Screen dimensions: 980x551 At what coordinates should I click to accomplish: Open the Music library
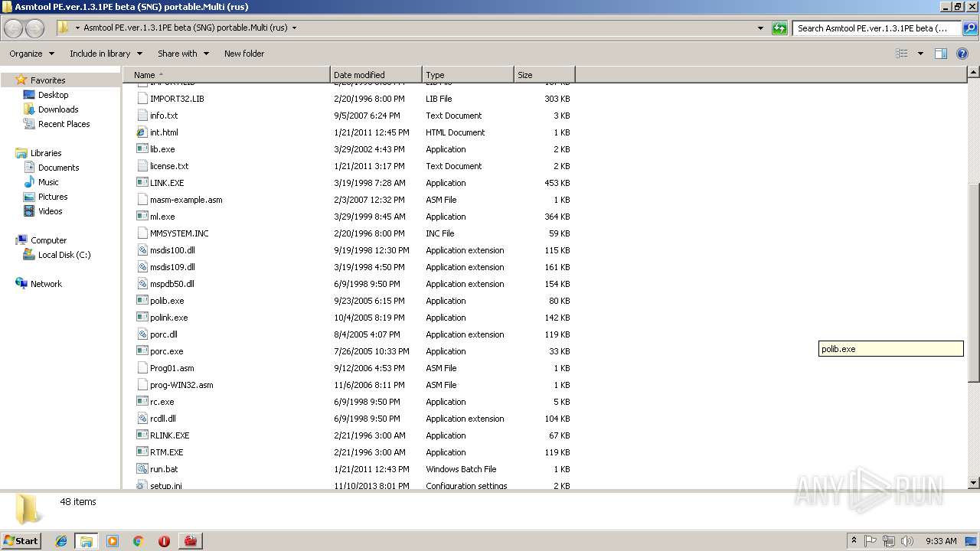tap(48, 182)
